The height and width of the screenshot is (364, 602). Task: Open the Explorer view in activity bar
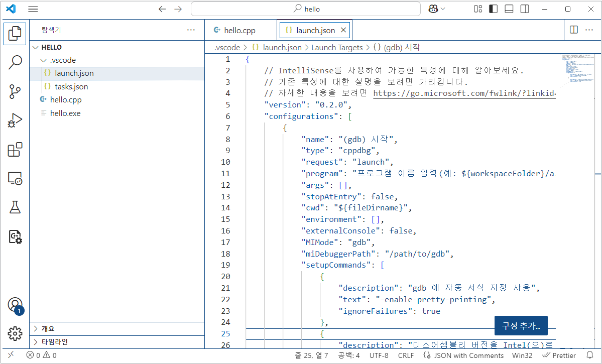[x=15, y=34]
